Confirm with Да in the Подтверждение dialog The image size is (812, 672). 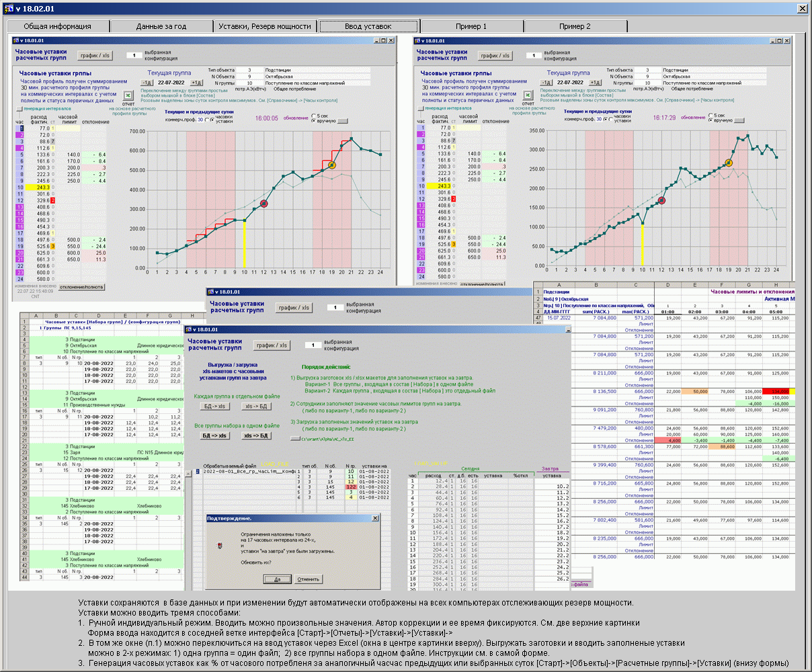point(277,579)
